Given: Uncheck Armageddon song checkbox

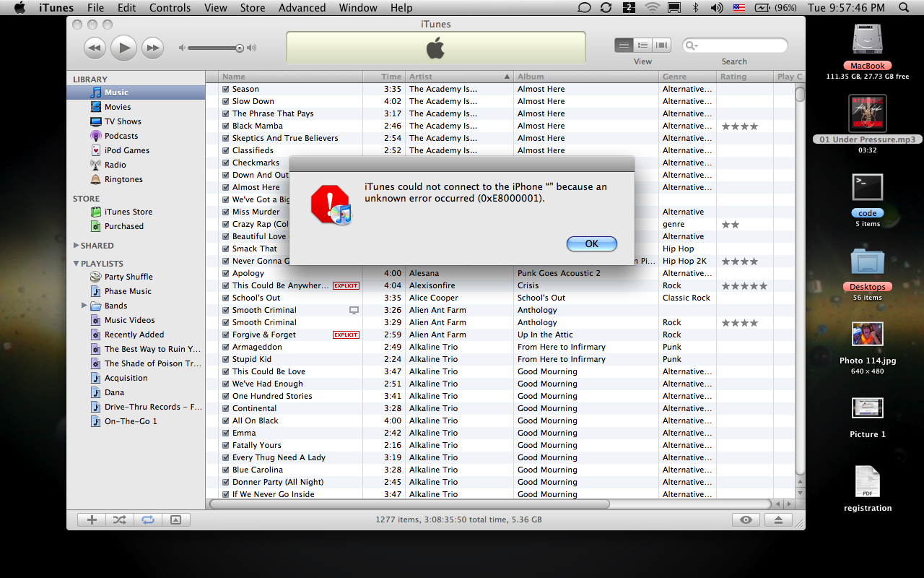Looking at the screenshot, I should (226, 347).
